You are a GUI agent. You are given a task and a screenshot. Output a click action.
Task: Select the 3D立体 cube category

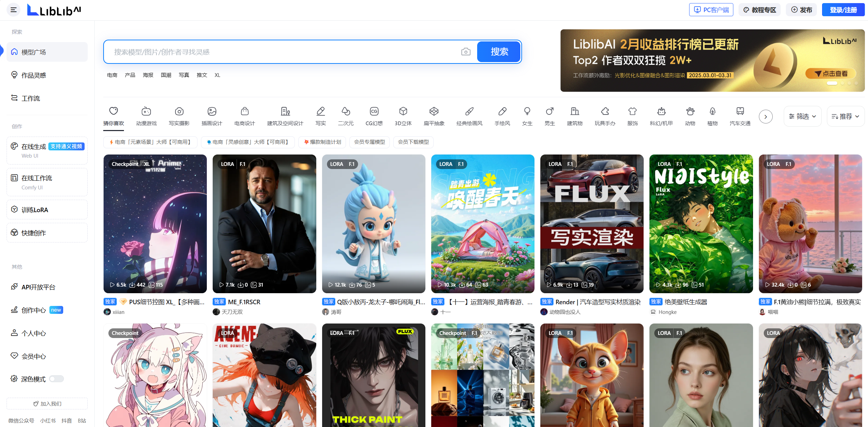(403, 116)
